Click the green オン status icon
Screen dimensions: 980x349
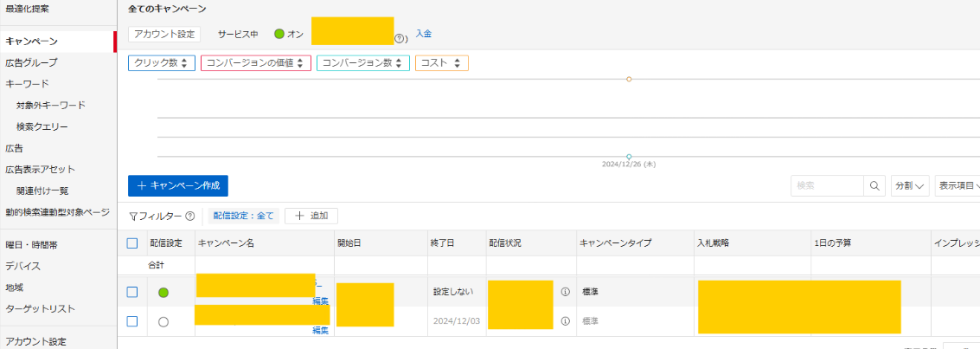(279, 34)
